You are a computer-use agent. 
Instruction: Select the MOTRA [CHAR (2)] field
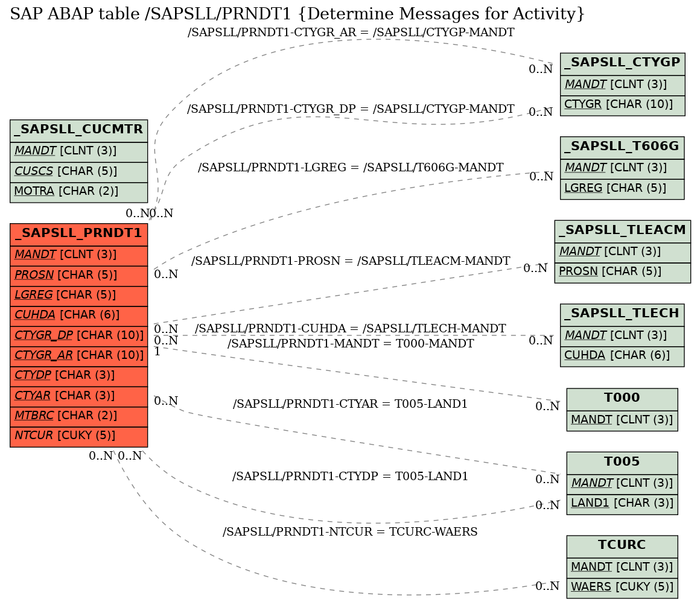(x=78, y=191)
